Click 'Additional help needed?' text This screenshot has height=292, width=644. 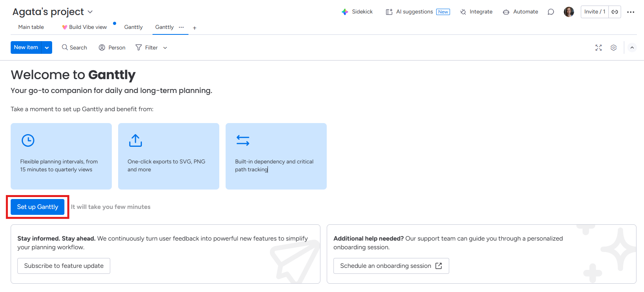coord(369,239)
